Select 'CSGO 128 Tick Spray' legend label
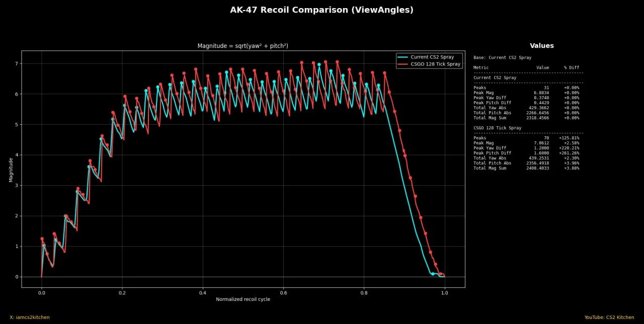644x324 pixels. coord(436,64)
